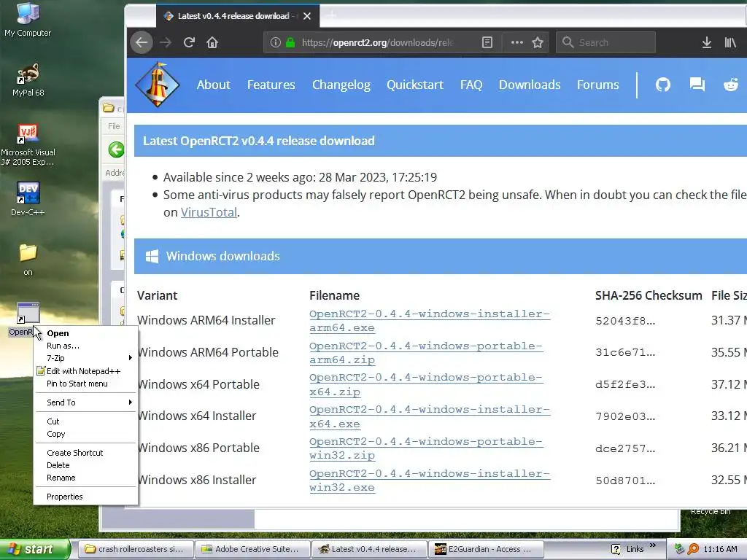The image size is (747, 560).
Task: Select the 'on' folder desktop icon
Action: pyautogui.click(x=28, y=260)
